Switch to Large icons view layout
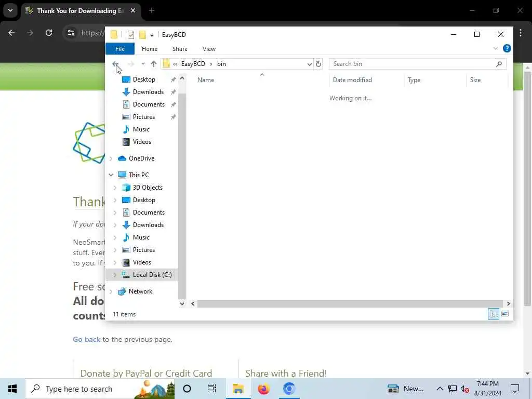Screen dimensions: 532x399 coord(505,314)
